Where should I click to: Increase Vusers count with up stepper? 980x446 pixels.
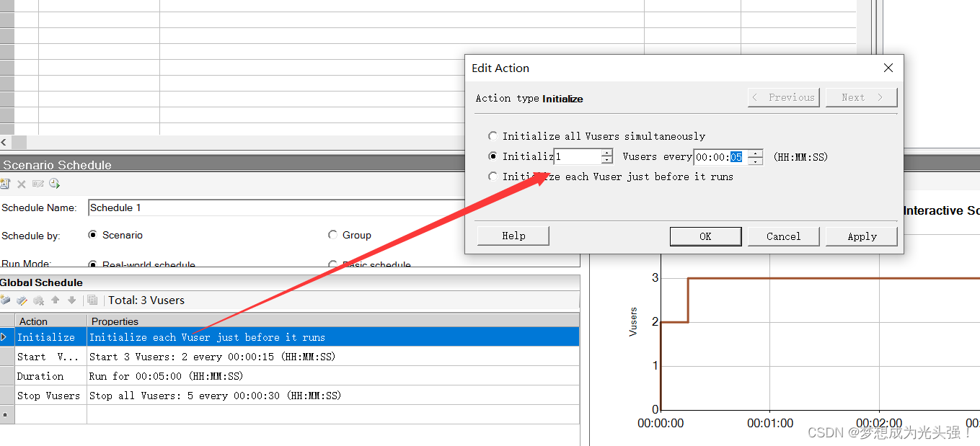[x=607, y=152]
